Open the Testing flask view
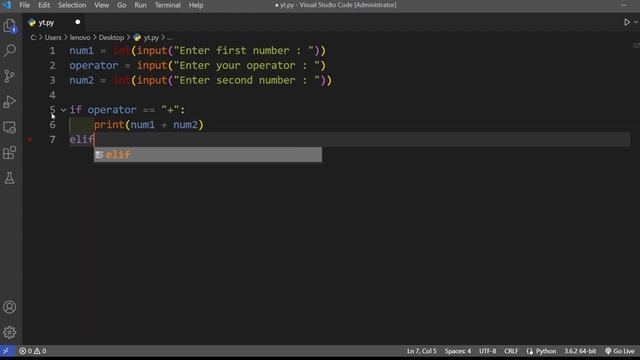Image resolution: width=640 pixels, height=360 pixels. pyautogui.click(x=9, y=178)
